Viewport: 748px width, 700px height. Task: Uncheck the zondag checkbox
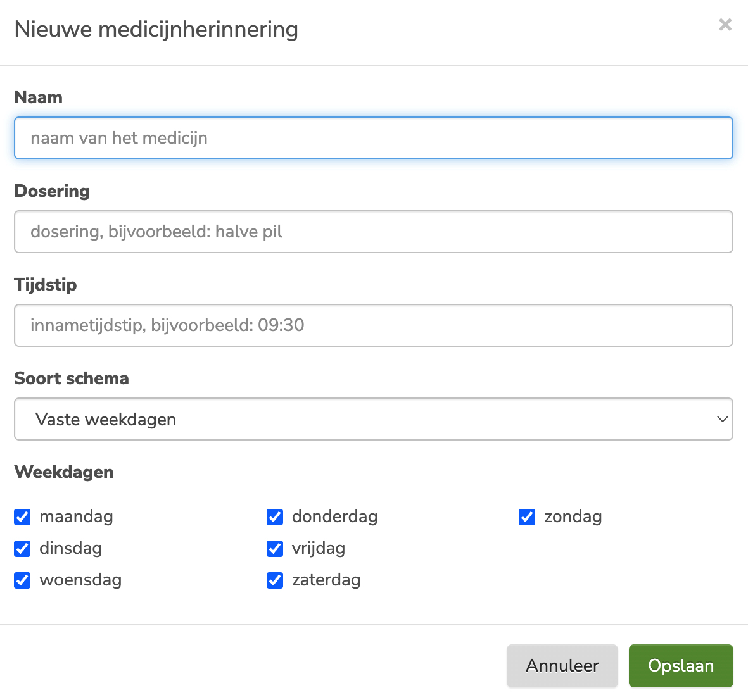[x=527, y=517]
